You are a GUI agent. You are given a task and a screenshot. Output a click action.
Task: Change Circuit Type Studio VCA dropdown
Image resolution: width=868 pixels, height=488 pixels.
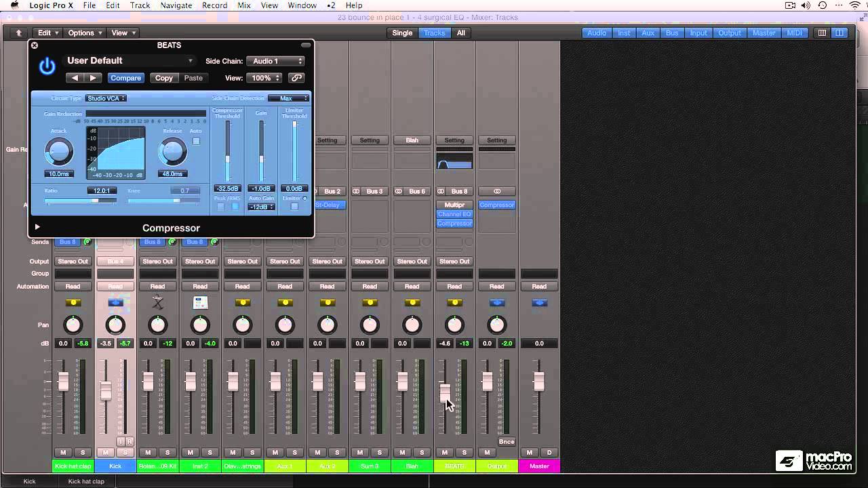pyautogui.click(x=106, y=98)
